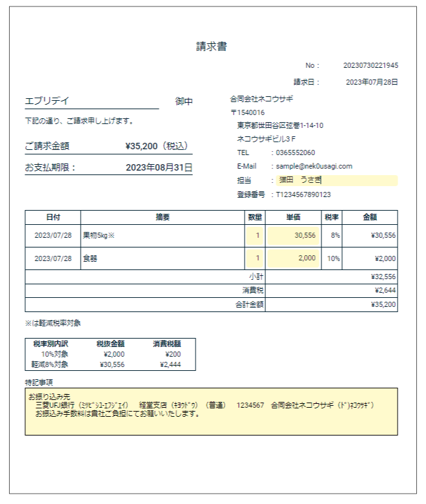
Task: Click the 税率 column header
Action: pyautogui.click(x=332, y=218)
